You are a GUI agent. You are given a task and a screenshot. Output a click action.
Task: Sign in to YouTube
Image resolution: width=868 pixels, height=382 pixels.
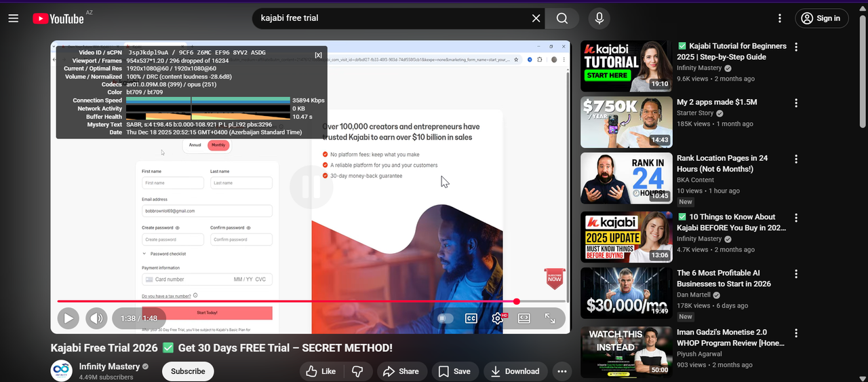click(x=821, y=18)
